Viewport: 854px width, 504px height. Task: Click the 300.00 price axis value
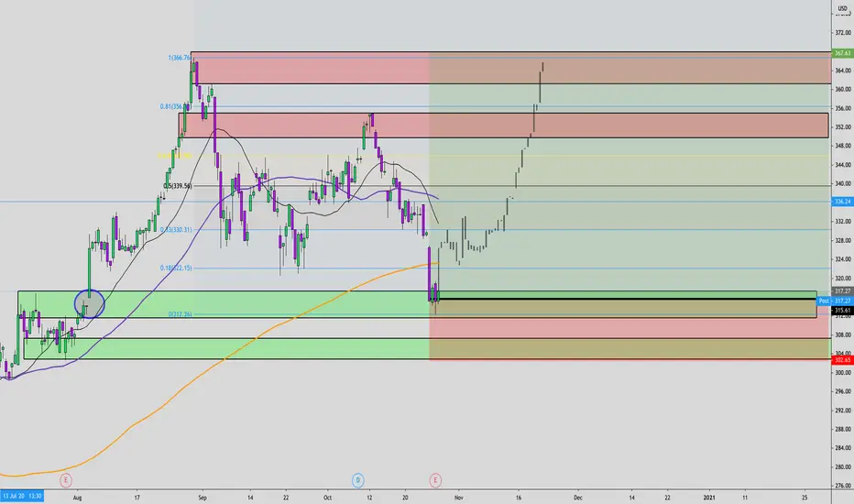tap(843, 373)
